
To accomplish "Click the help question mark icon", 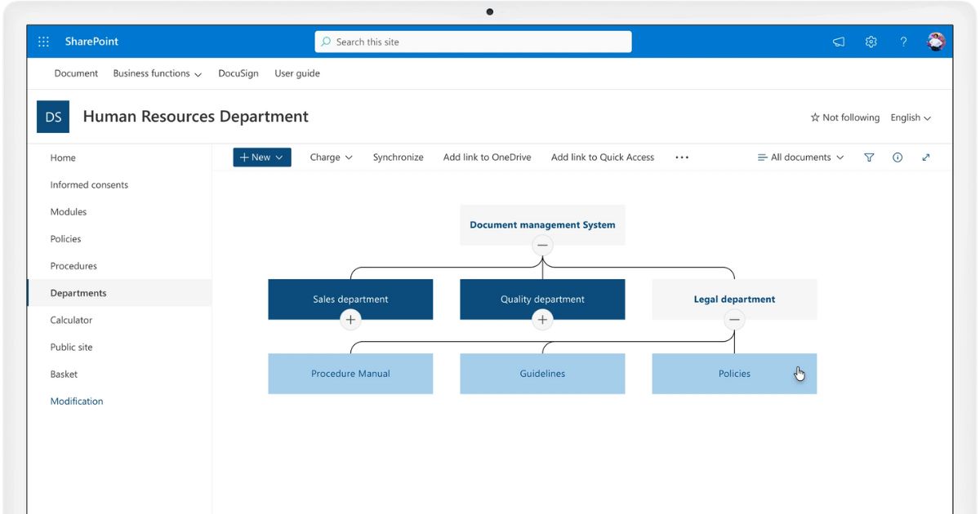I will [x=903, y=42].
